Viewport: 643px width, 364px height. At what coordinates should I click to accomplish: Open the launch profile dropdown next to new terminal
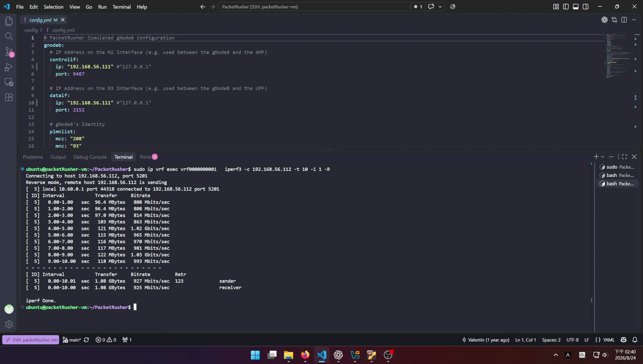coord(602,157)
